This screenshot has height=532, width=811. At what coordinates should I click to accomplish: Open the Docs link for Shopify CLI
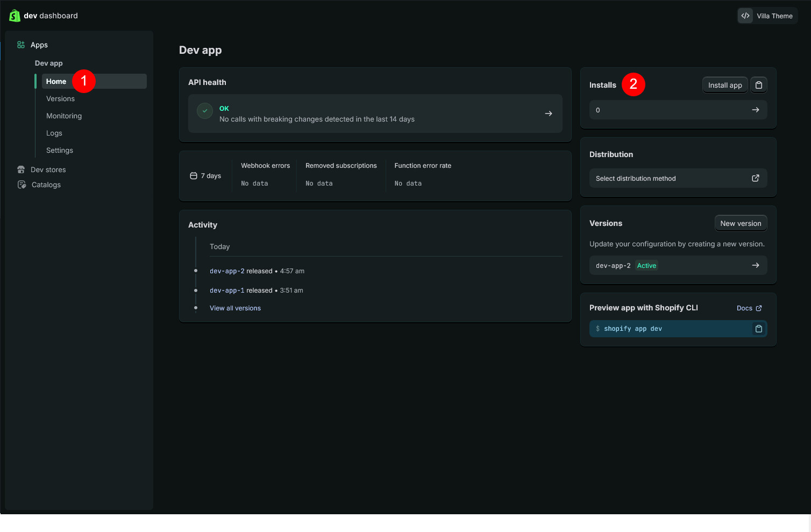pyautogui.click(x=749, y=308)
